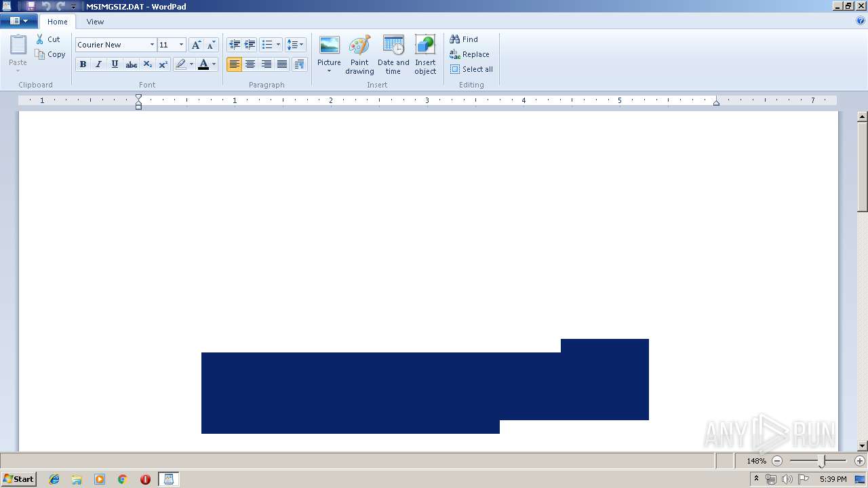Image resolution: width=868 pixels, height=488 pixels.
Task: Open font size 11 dropdown
Action: click(181, 45)
